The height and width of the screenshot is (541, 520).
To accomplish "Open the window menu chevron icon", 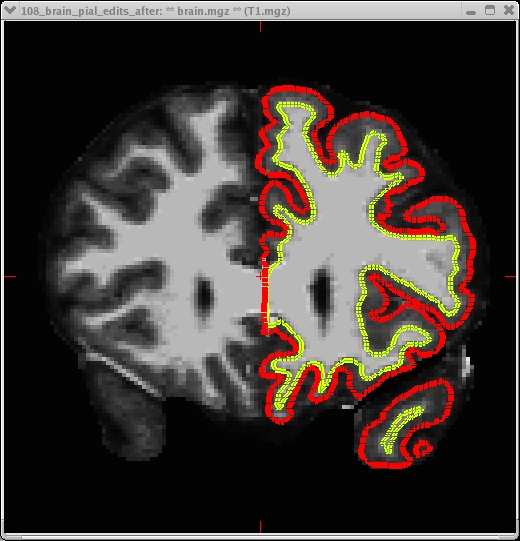I will (10, 10).
